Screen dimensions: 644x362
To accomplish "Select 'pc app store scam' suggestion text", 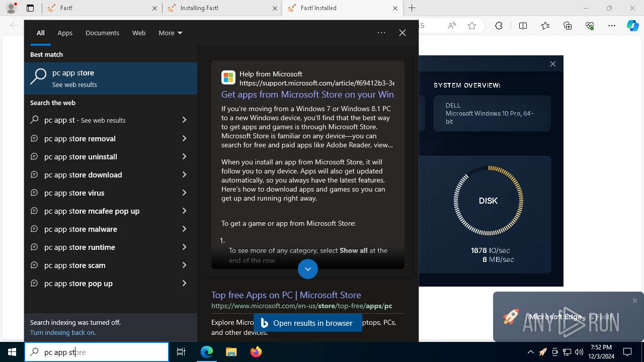I will coord(75,265).
